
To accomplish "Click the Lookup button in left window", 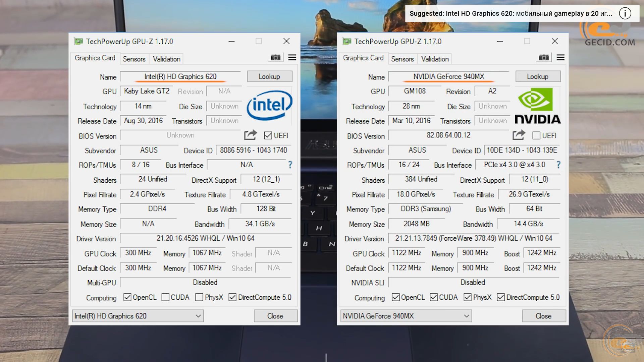I will pyautogui.click(x=269, y=76).
